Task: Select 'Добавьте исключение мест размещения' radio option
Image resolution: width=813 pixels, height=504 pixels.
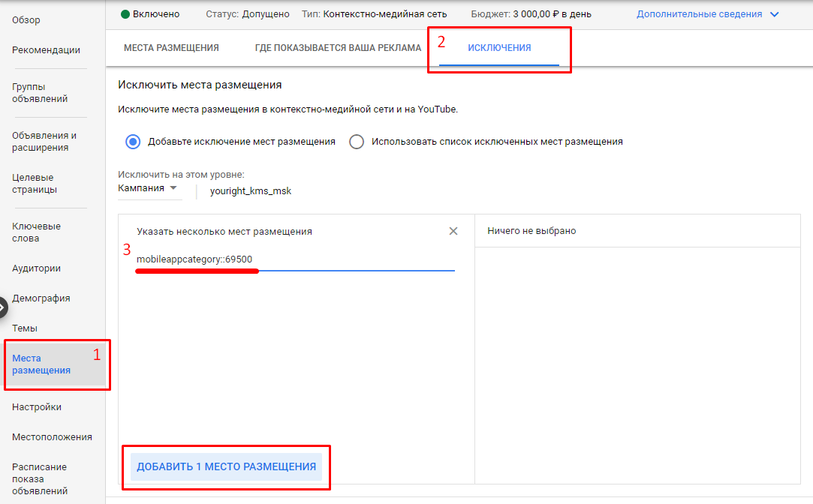Action: 133,142
